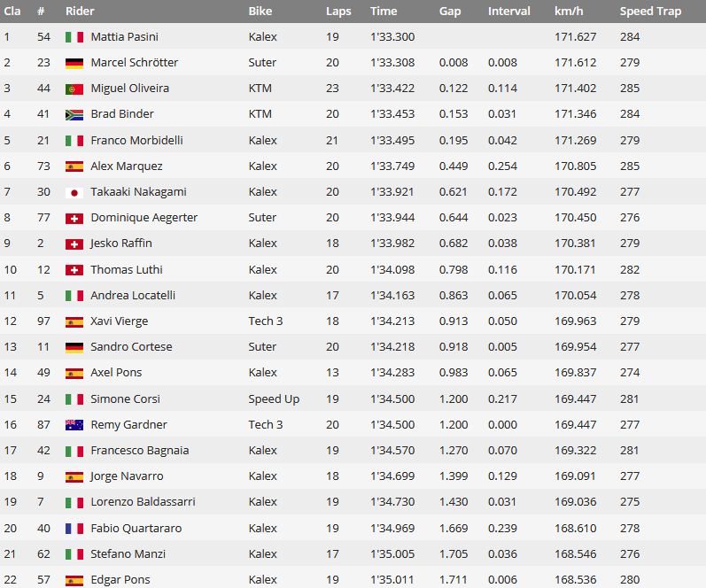Click Edgar Pons in position 22

pyautogui.click(x=120, y=580)
